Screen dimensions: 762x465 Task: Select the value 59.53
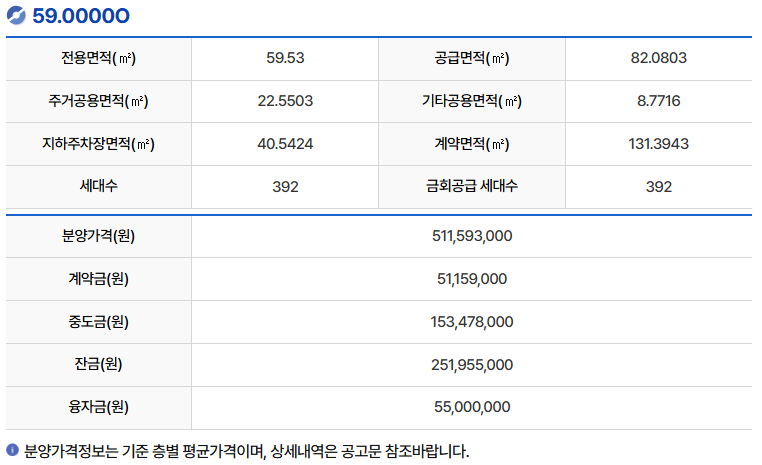285,58
